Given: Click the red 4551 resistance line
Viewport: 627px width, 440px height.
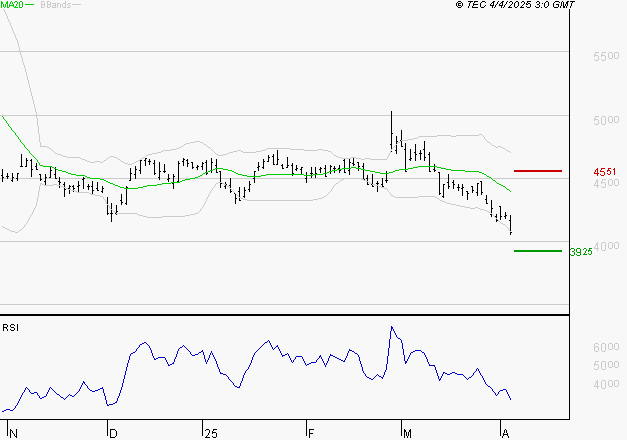Looking at the screenshot, I should click(x=539, y=171).
